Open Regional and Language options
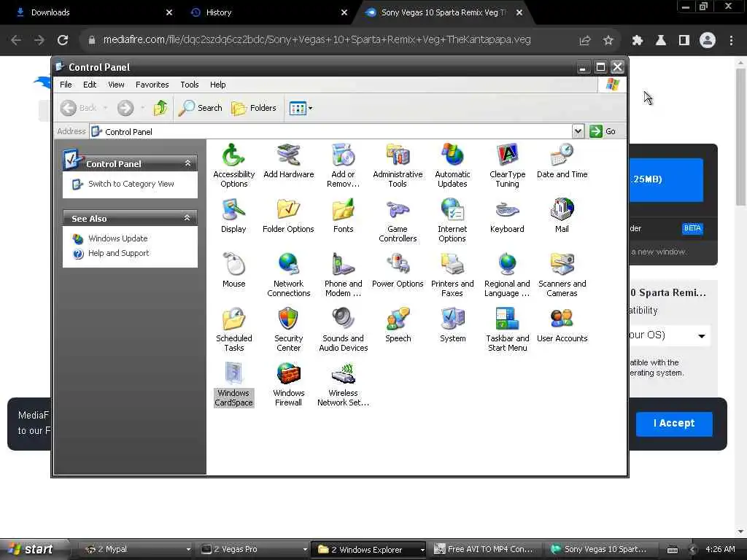 507,275
